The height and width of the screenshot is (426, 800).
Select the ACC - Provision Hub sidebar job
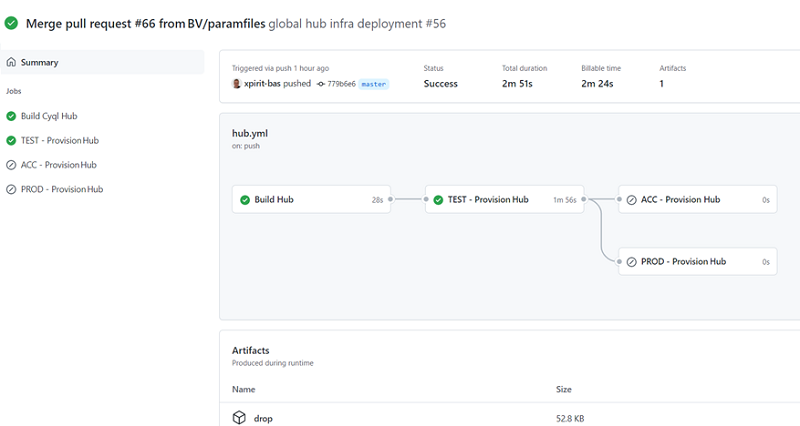point(58,165)
